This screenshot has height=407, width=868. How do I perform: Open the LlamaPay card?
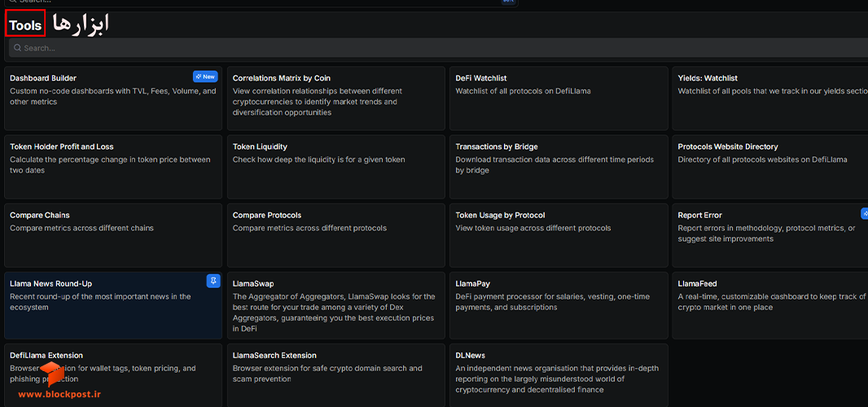tap(559, 305)
